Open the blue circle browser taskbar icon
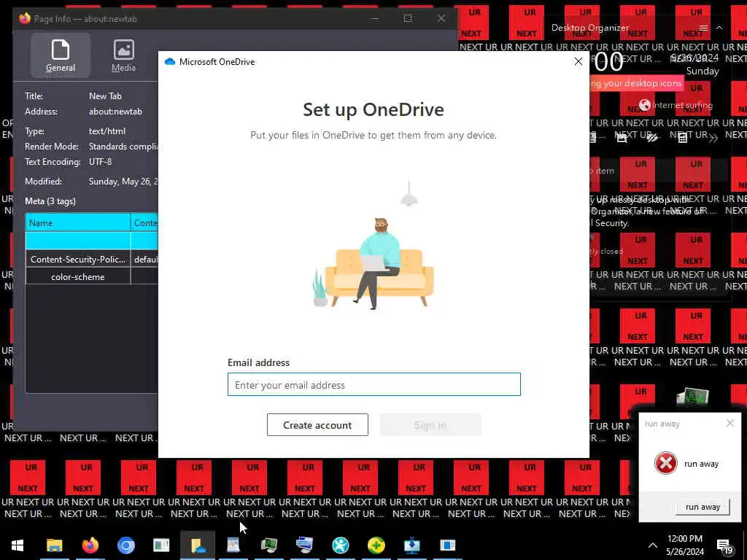 (x=125, y=545)
